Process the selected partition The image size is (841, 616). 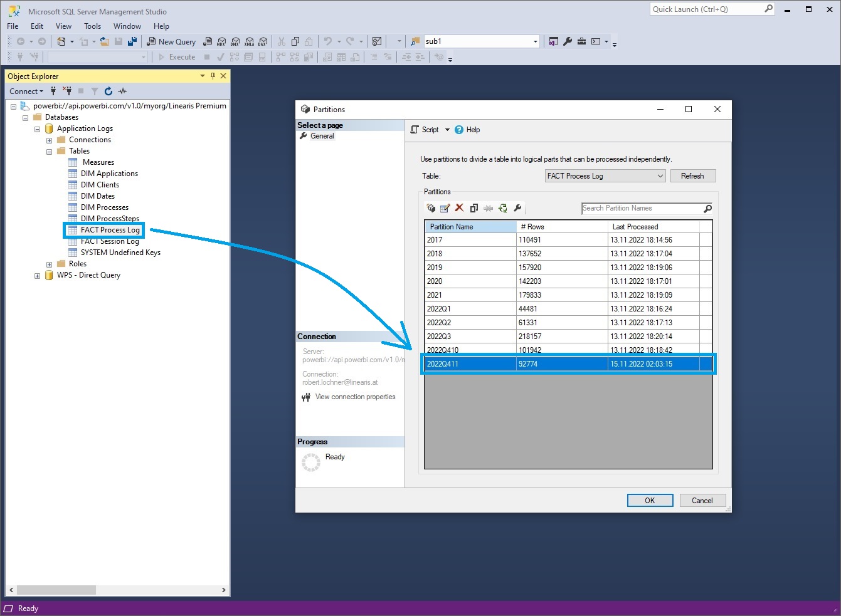click(502, 207)
